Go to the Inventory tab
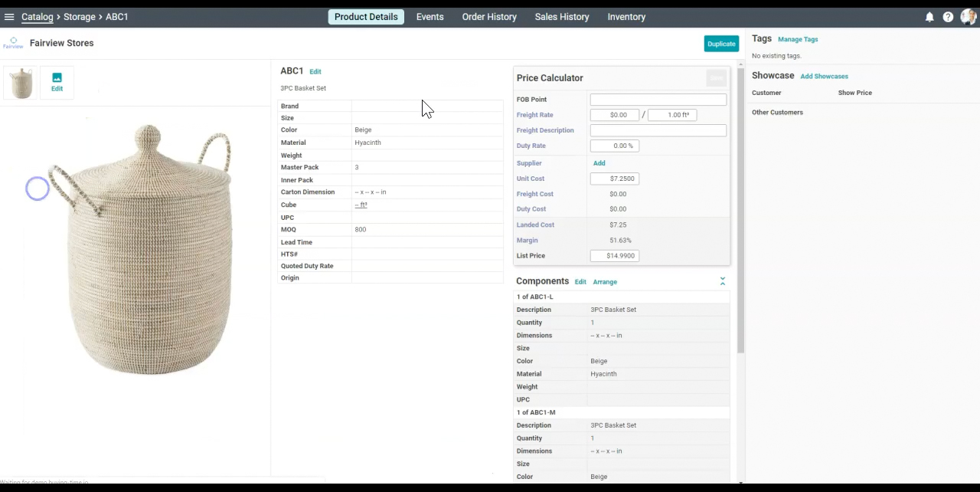Viewport: 980px width, 492px height. [x=626, y=17]
